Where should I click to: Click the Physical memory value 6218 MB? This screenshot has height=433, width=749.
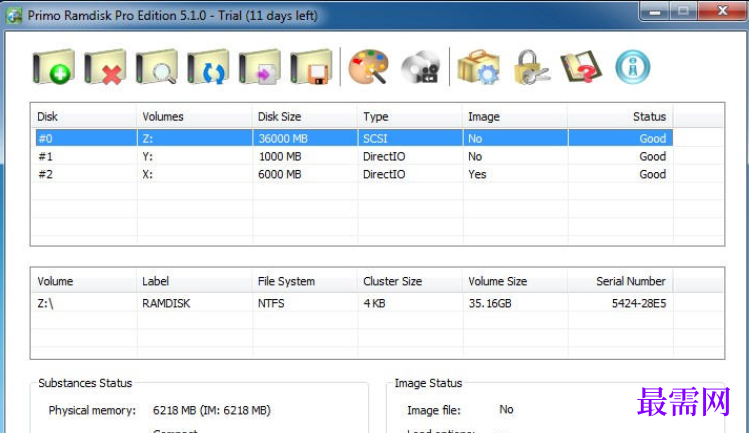[x=212, y=410]
